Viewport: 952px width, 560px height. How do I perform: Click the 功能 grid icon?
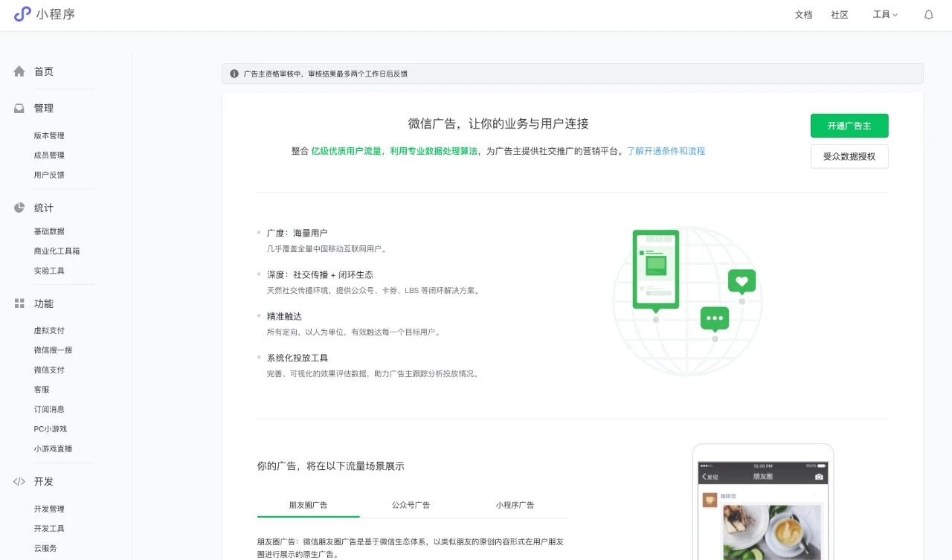click(19, 303)
